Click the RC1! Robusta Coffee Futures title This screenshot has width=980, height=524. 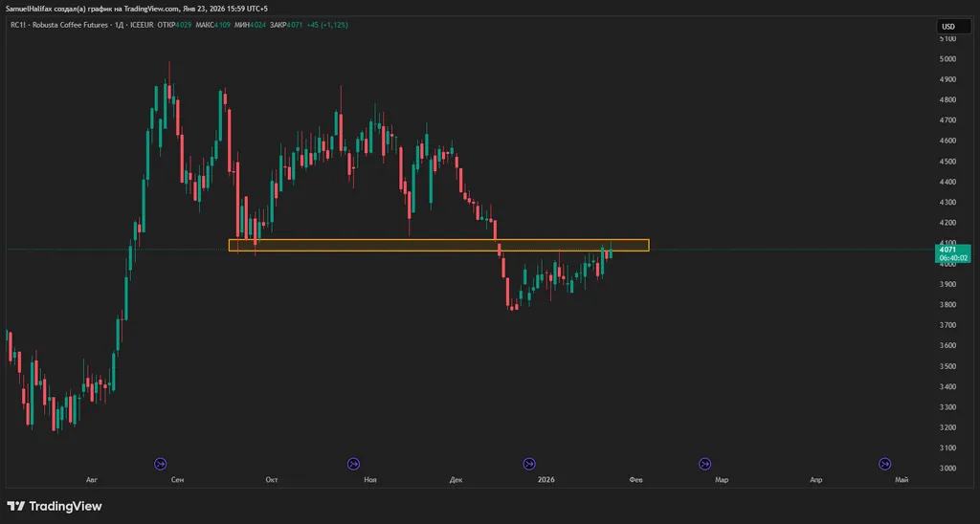tap(57, 25)
